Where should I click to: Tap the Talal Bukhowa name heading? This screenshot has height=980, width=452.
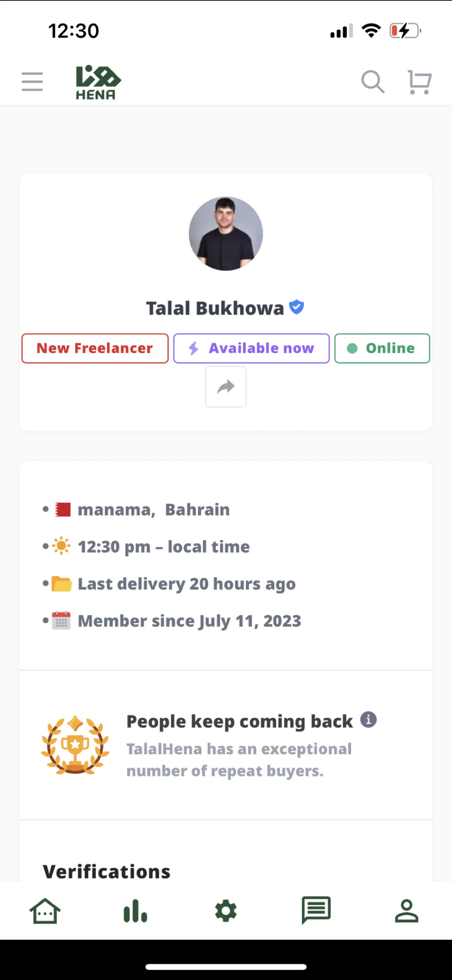(x=215, y=308)
